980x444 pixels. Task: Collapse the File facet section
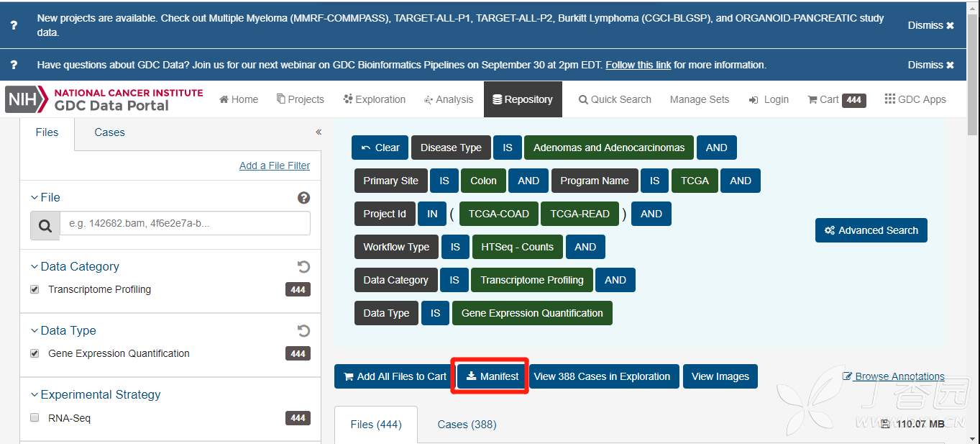(45, 197)
